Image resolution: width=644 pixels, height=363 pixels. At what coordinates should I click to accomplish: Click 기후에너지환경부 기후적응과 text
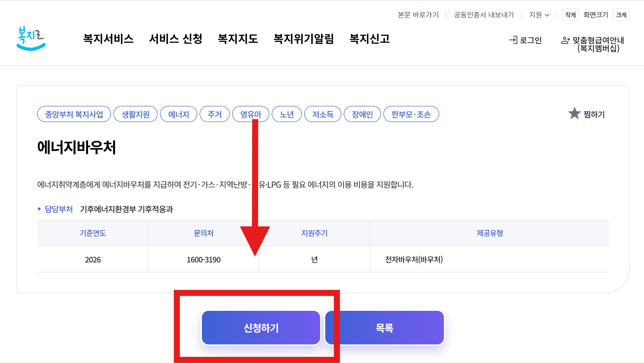click(126, 209)
